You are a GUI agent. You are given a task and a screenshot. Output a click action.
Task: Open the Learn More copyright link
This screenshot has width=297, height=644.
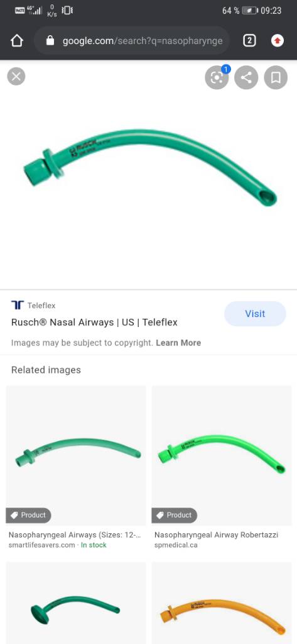pos(178,343)
